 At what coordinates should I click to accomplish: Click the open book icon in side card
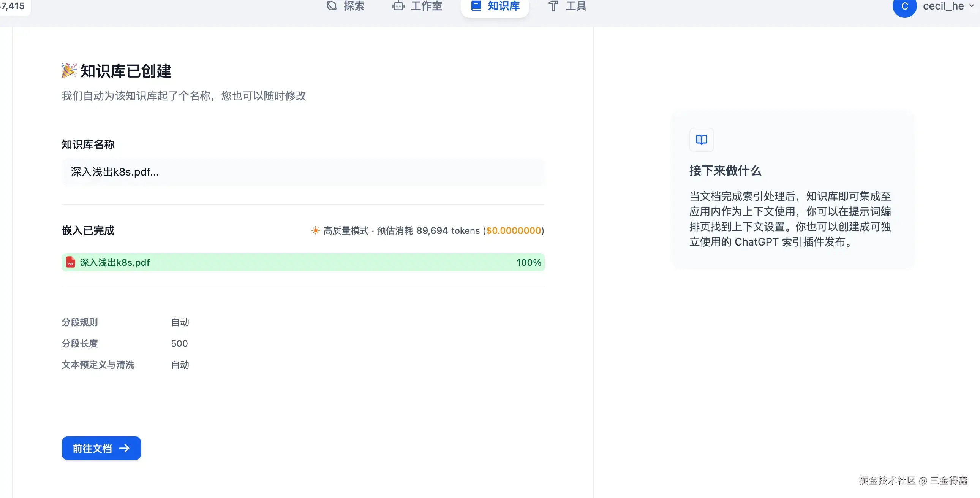(701, 140)
